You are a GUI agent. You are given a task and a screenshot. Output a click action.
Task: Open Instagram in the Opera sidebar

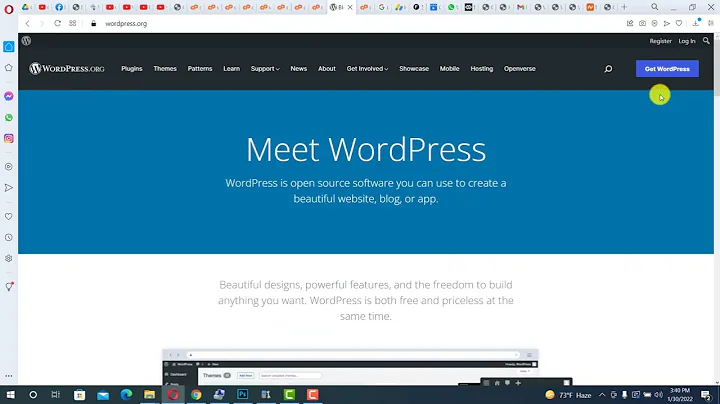(9, 139)
